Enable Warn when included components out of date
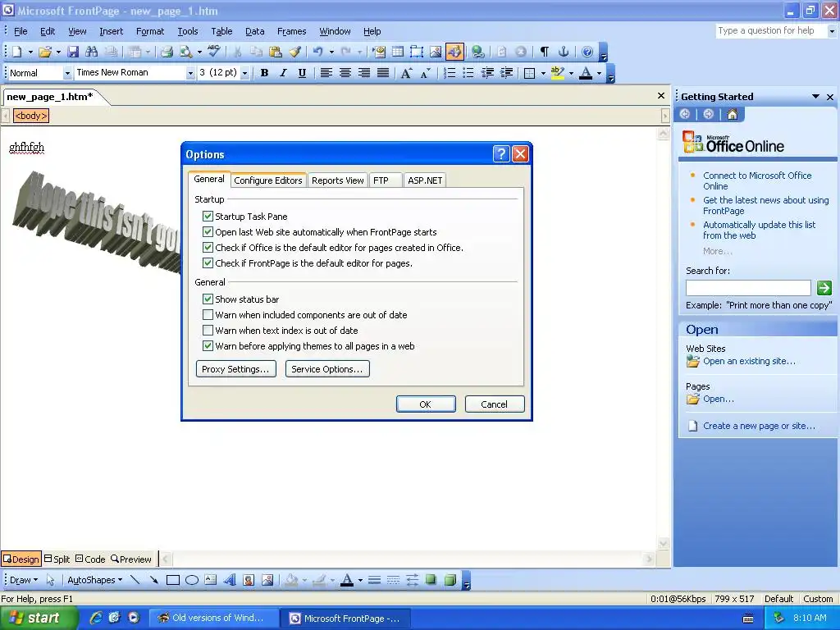This screenshot has height=630, width=840. (x=208, y=314)
